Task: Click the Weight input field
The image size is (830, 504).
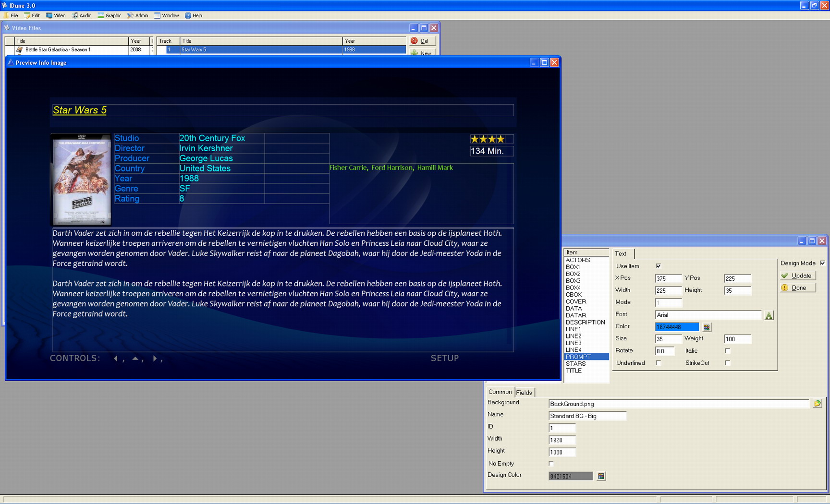Action: (x=737, y=339)
